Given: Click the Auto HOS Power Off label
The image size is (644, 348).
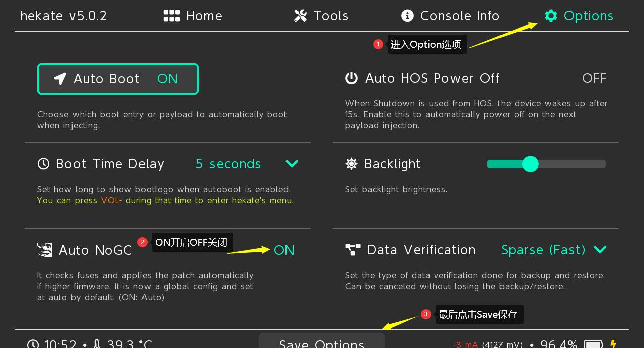Looking at the screenshot, I should (432, 78).
